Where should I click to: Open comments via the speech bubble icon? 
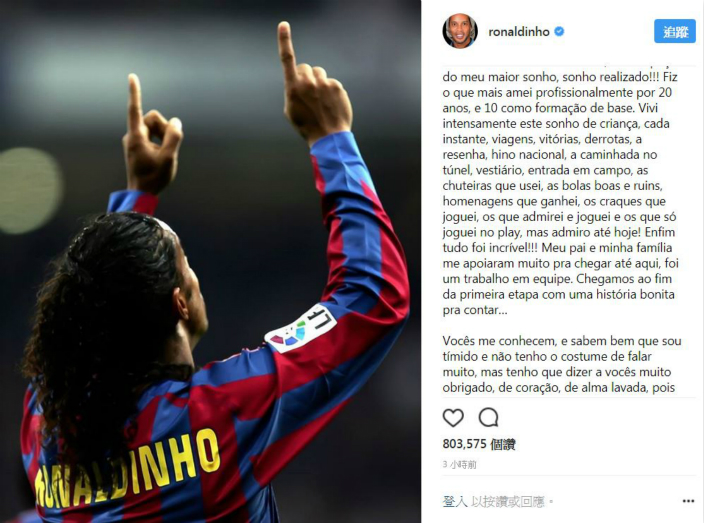pyautogui.click(x=488, y=418)
